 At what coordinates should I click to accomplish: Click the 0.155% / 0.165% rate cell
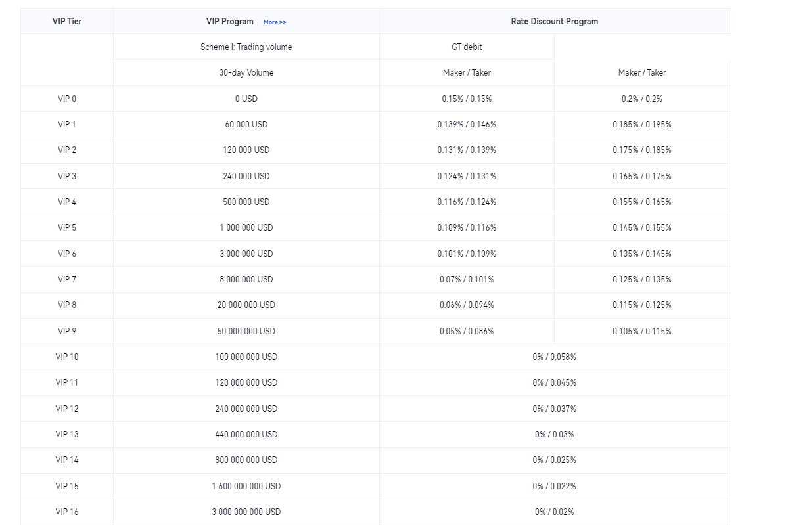click(642, 202)
